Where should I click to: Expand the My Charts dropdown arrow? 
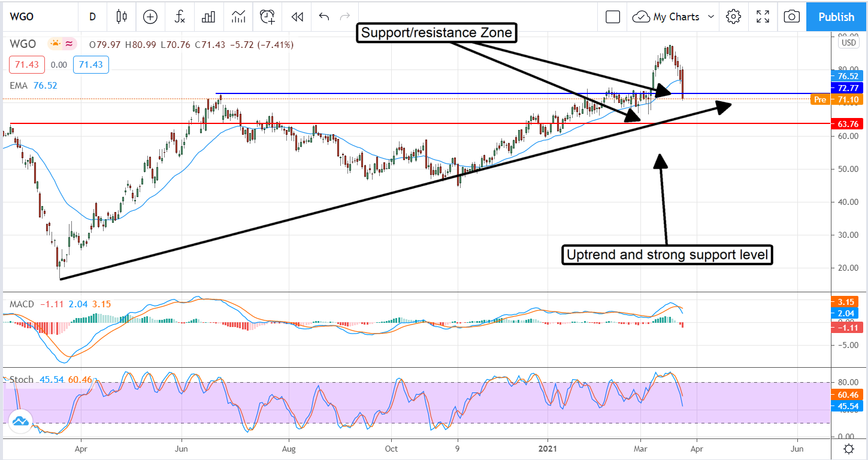711,17
